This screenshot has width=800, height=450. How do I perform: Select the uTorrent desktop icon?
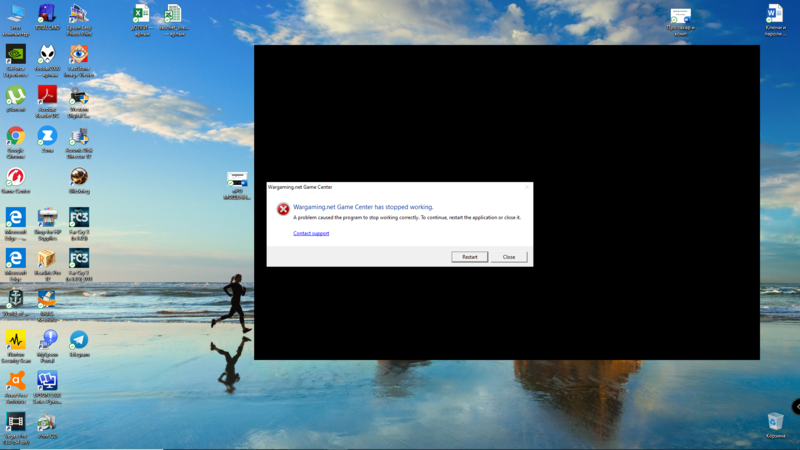pyautogui.click(x=16, y=96)
